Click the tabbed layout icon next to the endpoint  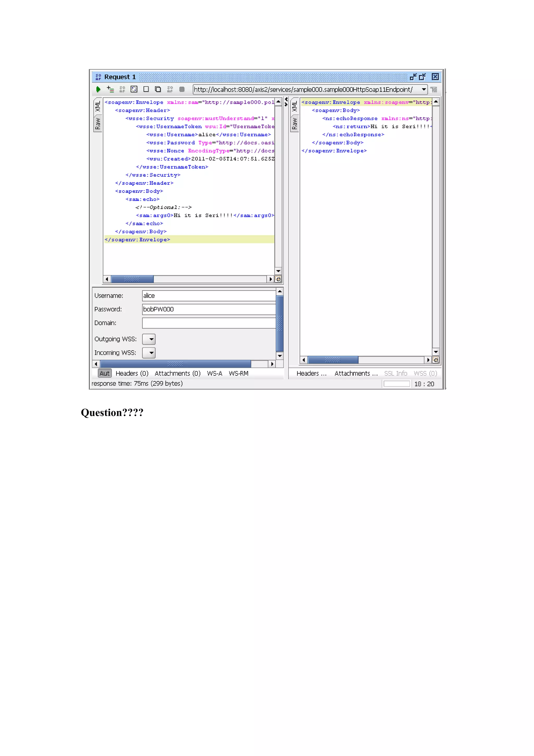[434, 89]
